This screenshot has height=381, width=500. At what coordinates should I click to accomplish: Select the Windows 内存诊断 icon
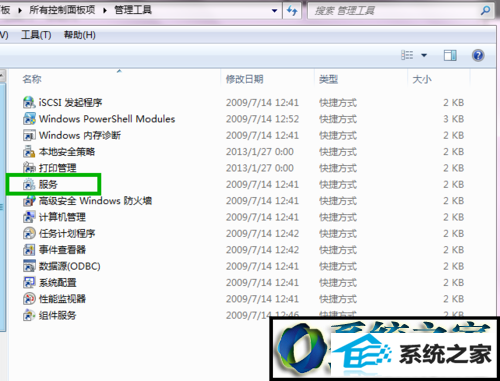29,135
